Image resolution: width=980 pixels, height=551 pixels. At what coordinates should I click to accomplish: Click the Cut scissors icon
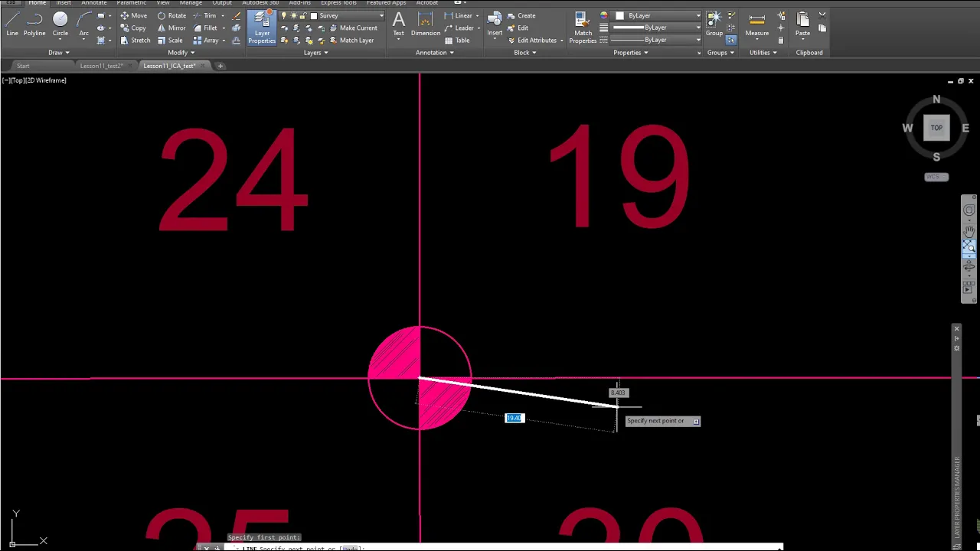(822, 15)
